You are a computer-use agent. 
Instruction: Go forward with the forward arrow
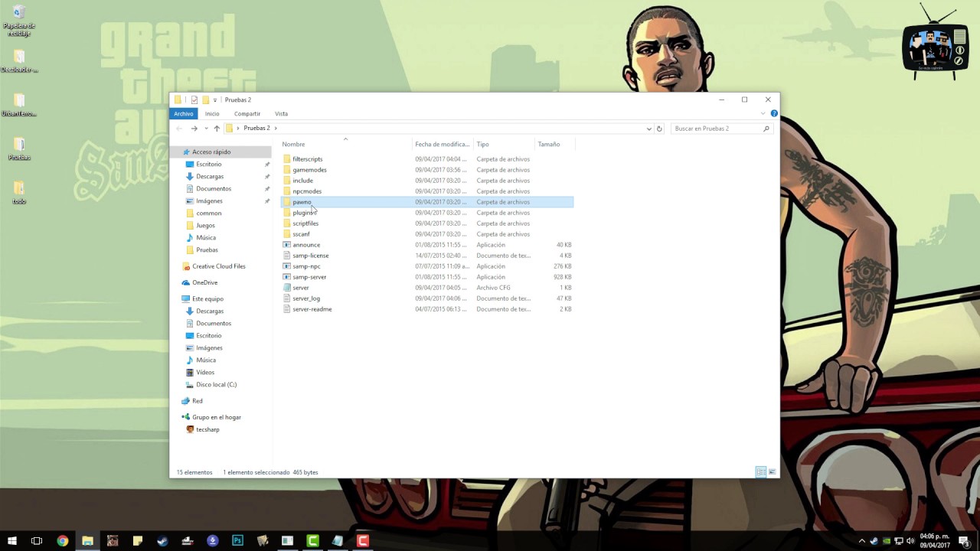pyautogui.click(x=194, y=129)
